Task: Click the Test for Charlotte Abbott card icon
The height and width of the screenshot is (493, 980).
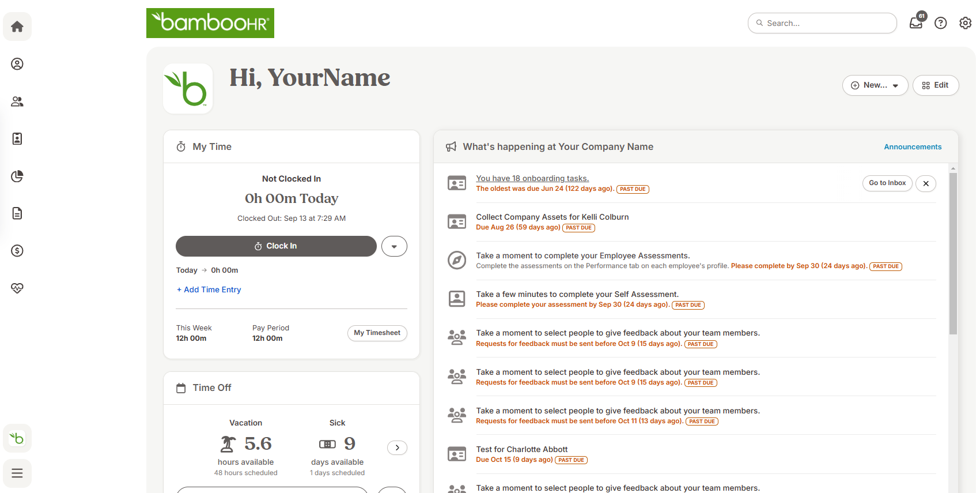Action: [x=457, y=454]
